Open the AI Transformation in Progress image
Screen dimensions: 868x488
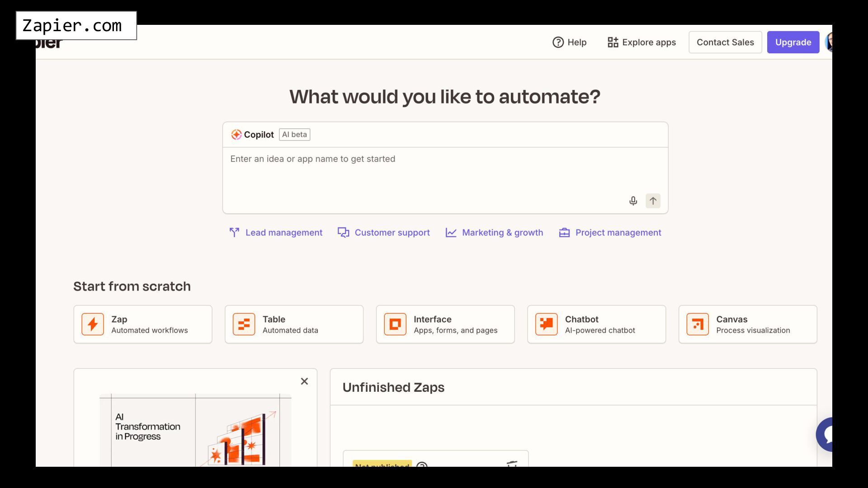(x=195, y=429)
